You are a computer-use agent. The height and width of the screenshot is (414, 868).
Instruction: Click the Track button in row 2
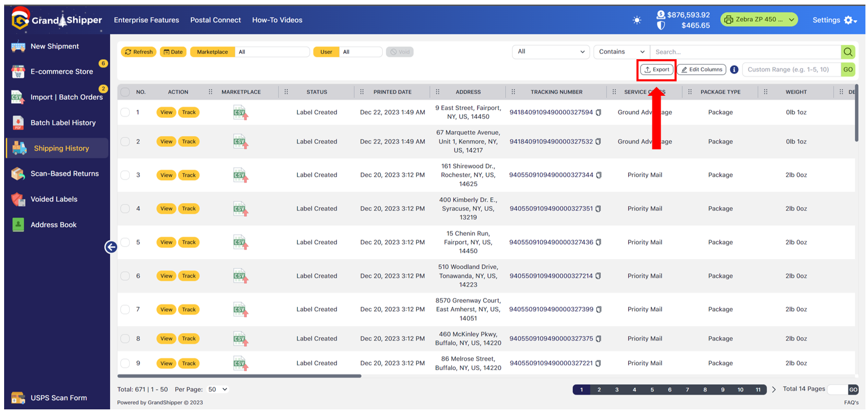click(189, 142)
